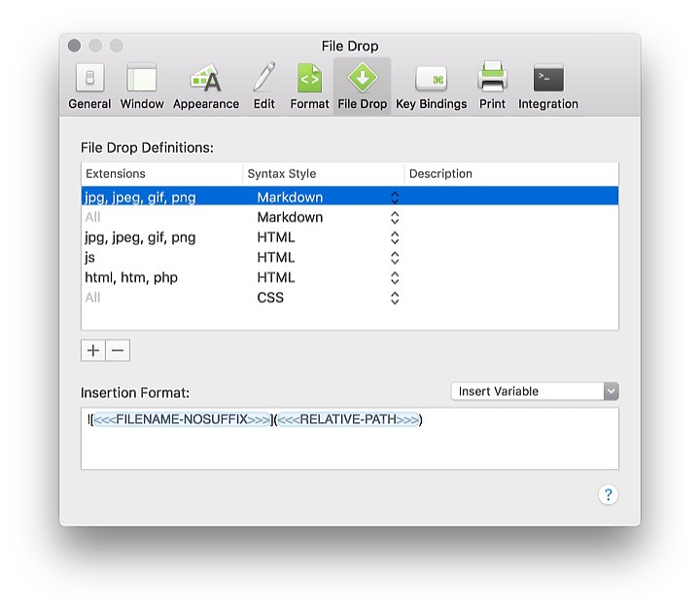700x611 pixels.
Task: Remove the selected file drop definition
Action: tap(118, 350)
